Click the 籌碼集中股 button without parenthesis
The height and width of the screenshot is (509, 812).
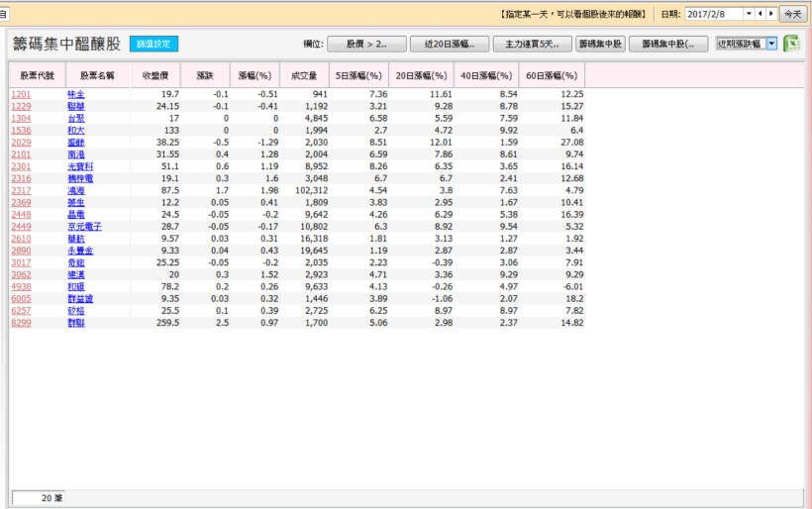600,44
